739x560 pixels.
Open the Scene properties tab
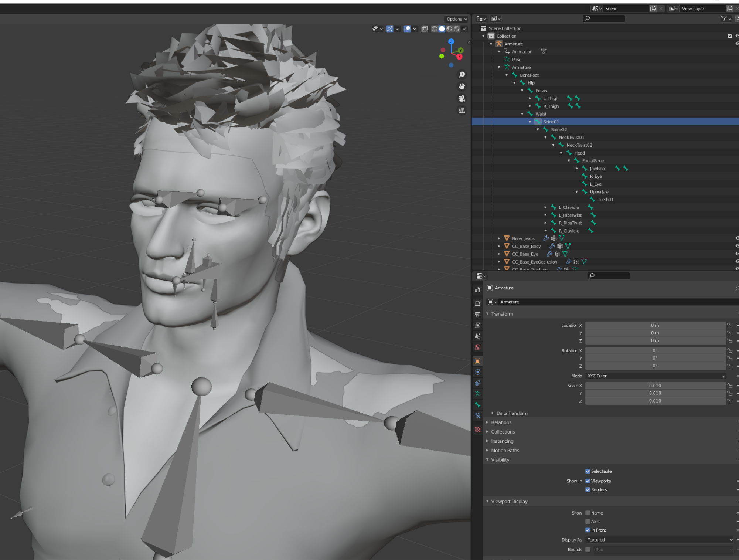click(x=477, y=336)
